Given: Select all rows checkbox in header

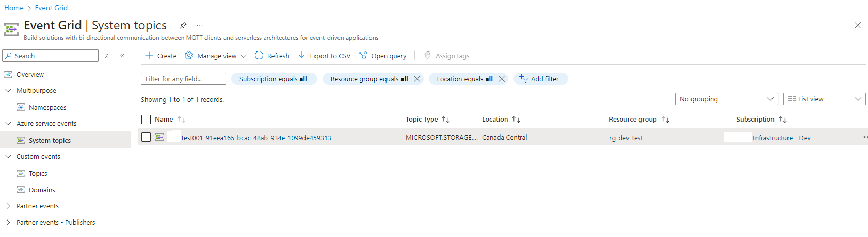Looking at the screenshot, I should (146, 120).
